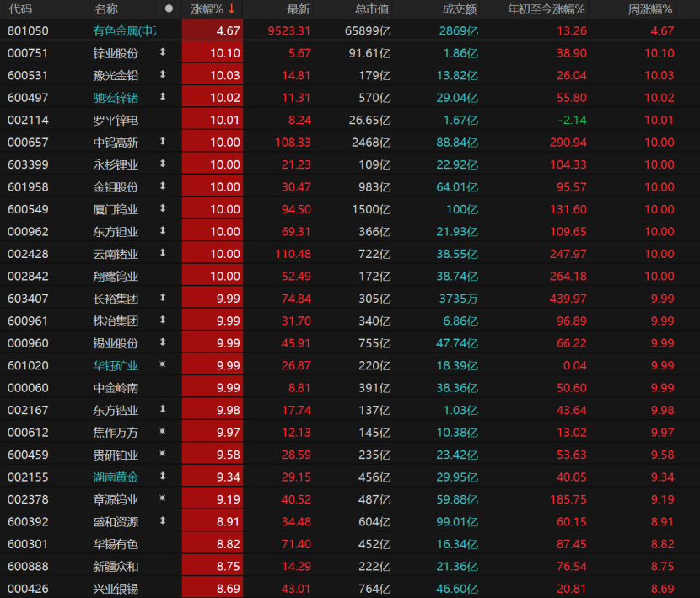Select stock code 603399
The image size is (700, 598).
coord(28,164)
